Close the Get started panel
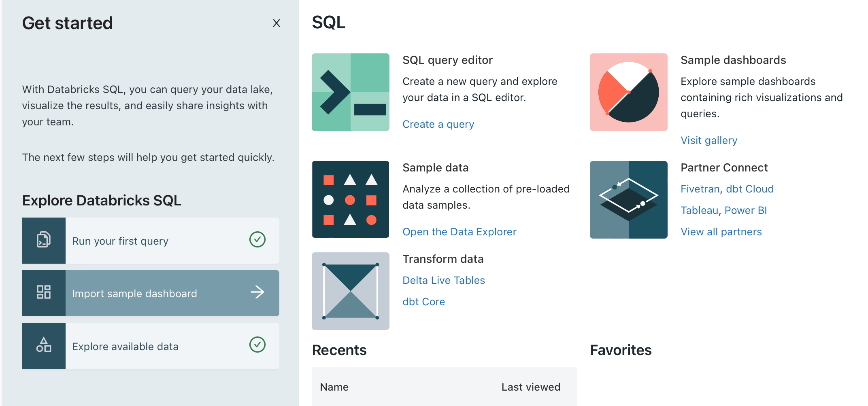This screenshot has width=868, height=406. [276, 23]
